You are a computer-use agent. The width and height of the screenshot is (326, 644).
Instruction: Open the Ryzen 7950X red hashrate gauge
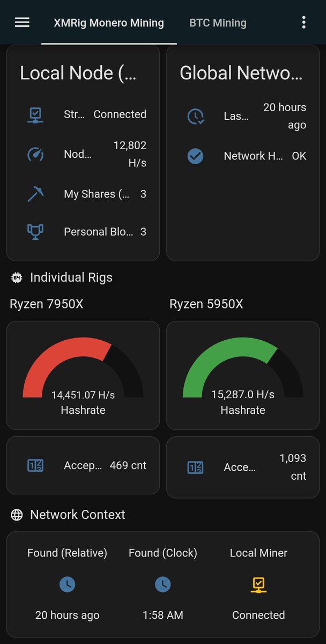(83, 375)
